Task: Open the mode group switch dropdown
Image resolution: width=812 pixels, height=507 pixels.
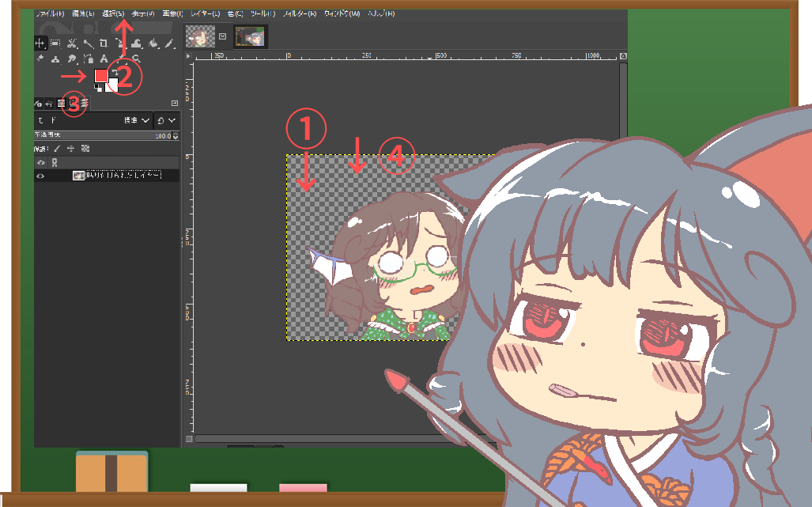Action: coord(167,120)
